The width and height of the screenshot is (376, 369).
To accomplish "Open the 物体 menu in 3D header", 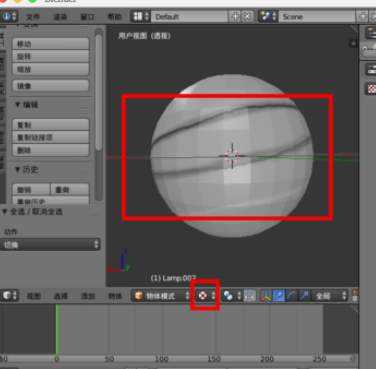I will [x=115, y=296].
